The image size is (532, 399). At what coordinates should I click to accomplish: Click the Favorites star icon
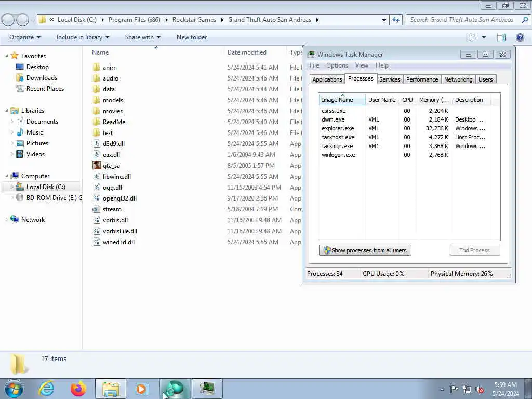(x=14, y=56)
